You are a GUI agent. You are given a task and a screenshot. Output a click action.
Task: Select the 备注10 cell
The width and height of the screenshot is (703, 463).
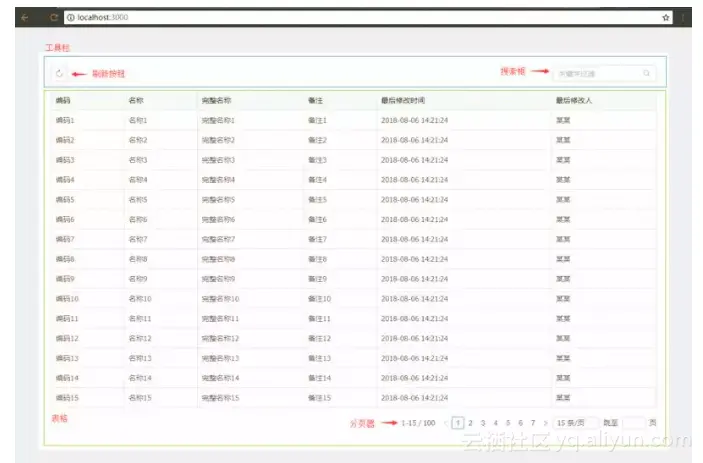click(319, 299)
